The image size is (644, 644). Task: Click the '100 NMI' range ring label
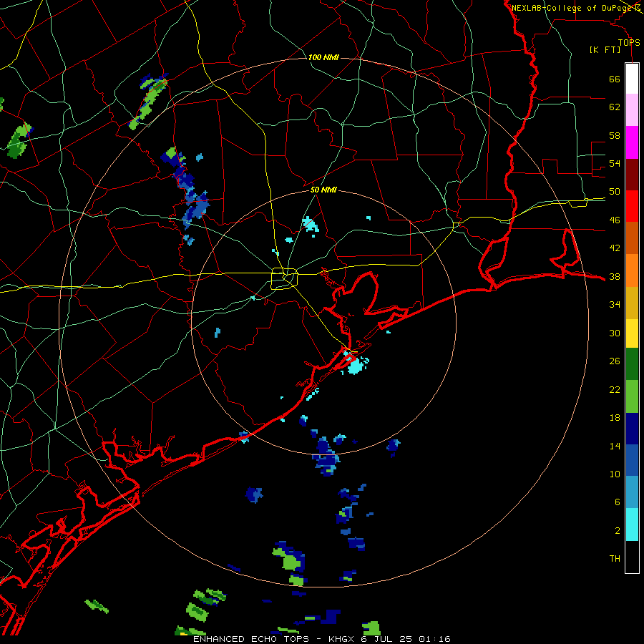click(323, 57)
